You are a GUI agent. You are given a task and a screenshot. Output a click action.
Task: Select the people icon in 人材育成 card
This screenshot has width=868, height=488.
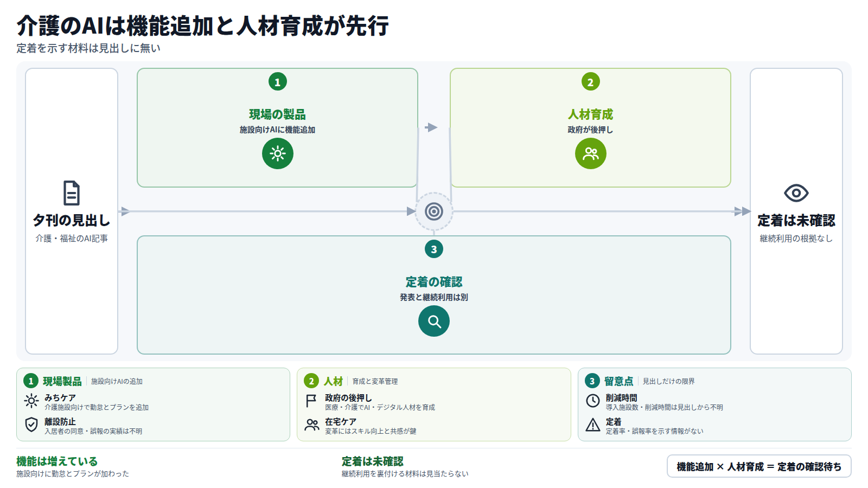pyautogui.click(x=591, y=153)
